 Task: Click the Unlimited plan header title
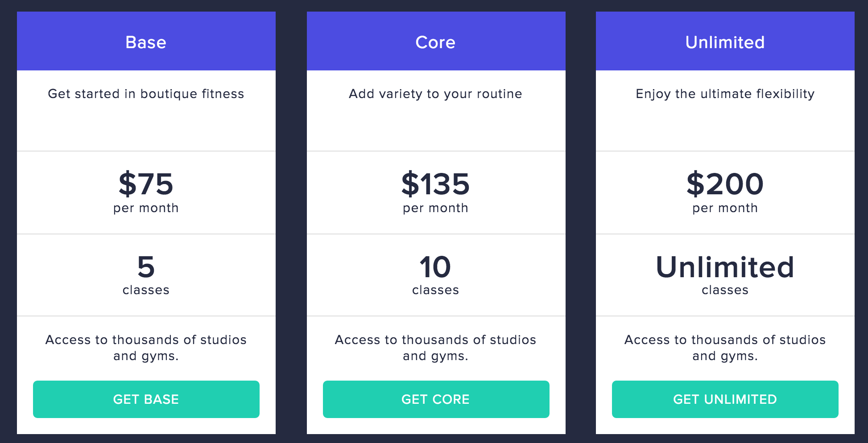[x=725, y=42]
